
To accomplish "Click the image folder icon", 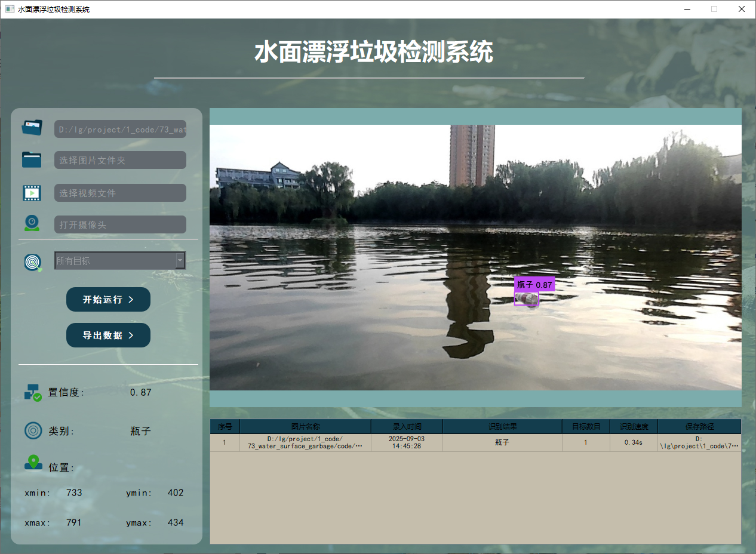I will (x=32, y=159).
